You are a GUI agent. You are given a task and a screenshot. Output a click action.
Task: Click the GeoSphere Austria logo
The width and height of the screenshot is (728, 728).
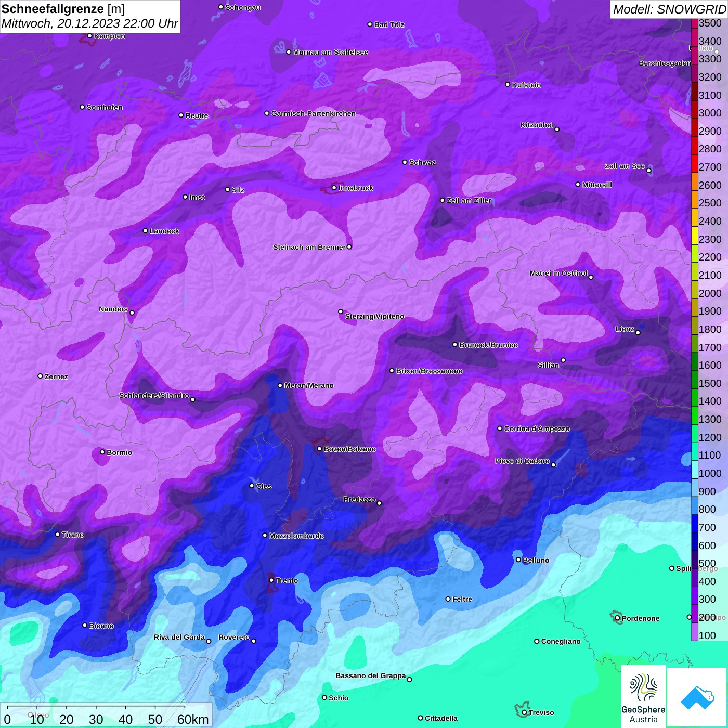pos(643,696)
